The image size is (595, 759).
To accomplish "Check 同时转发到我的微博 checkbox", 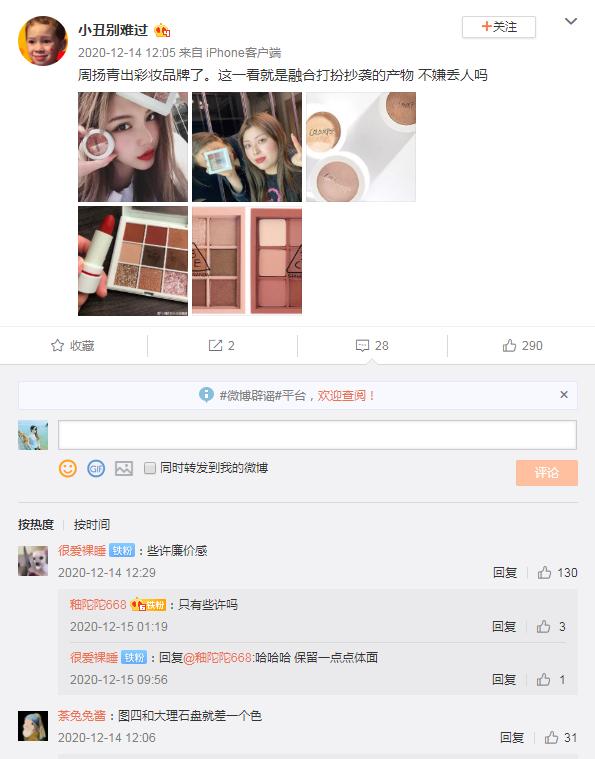I will (x=150, y=468).
